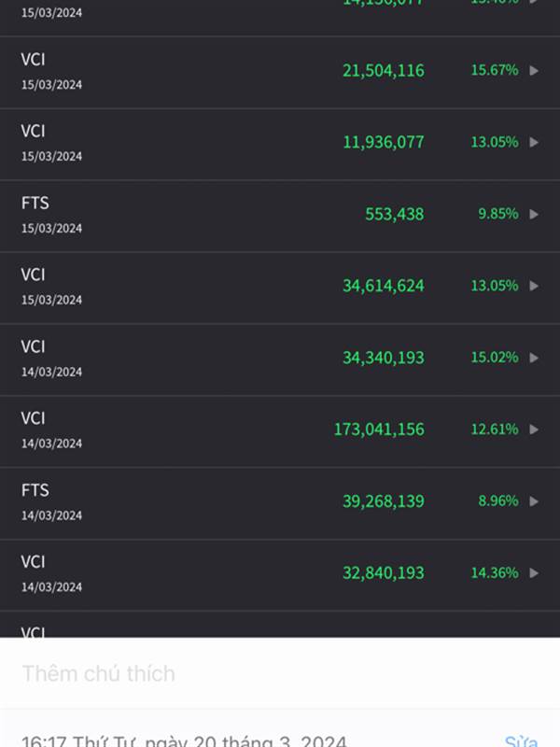
Task: Tap the Thêm chú thích caption field
Action: [280, 673]
